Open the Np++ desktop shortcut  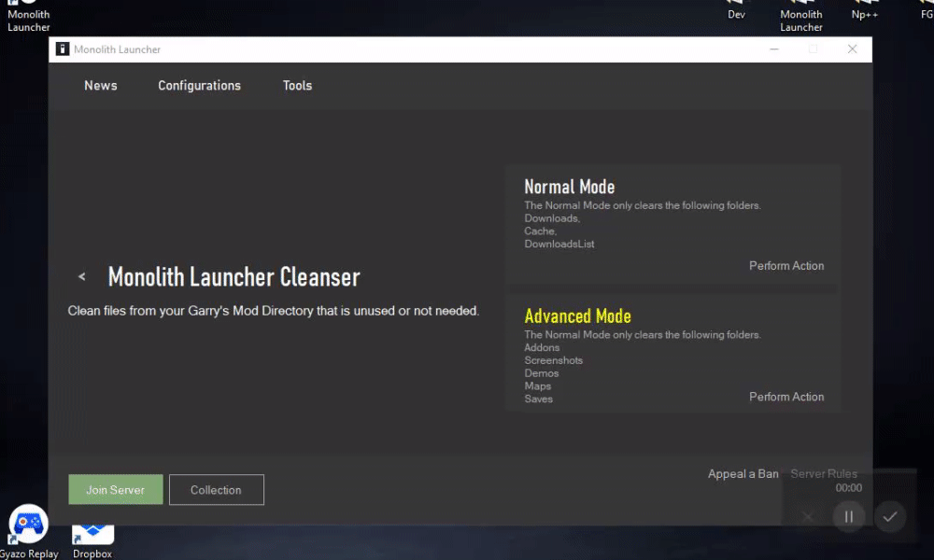[865, 9]
